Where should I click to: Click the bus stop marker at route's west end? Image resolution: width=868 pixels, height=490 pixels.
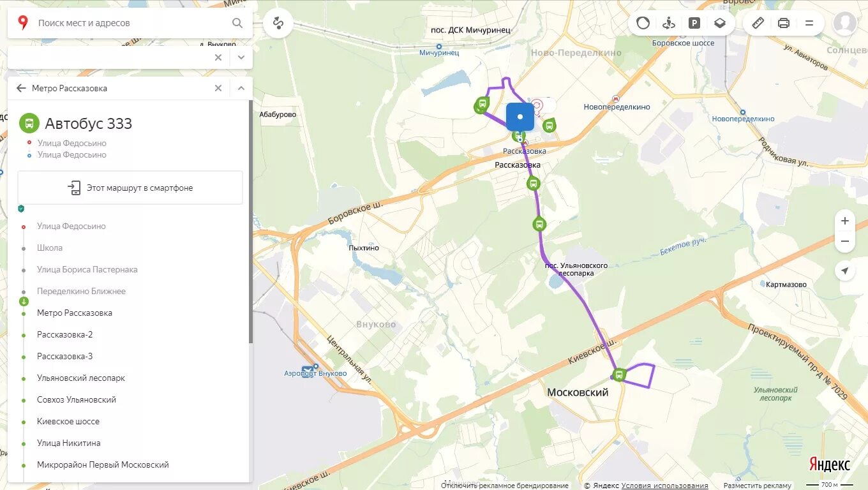click(x=482, y=105)
